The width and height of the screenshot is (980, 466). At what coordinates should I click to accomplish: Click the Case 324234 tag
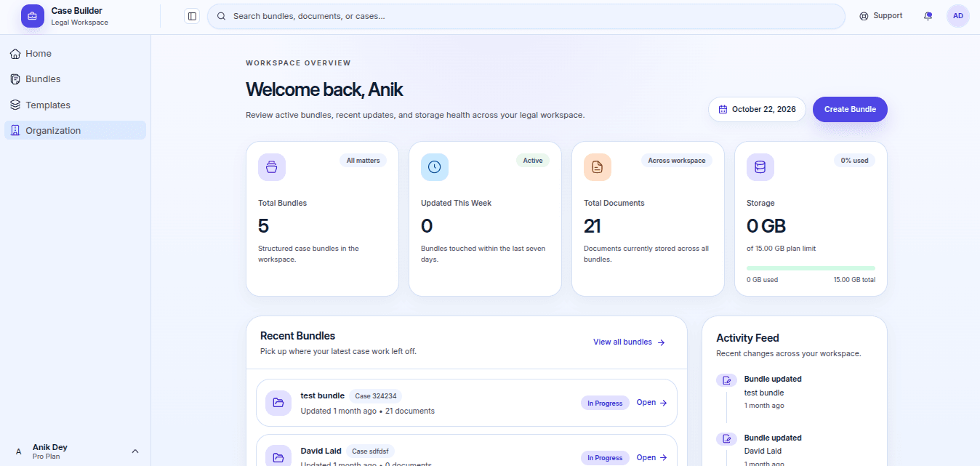(x=376, y=396)
